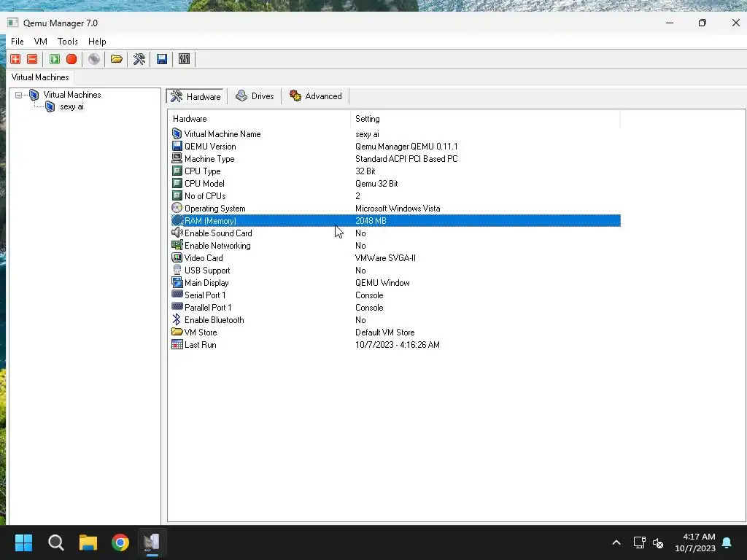Show hidden system tray icons
The image size is (747, 560).
coord(616,542)
